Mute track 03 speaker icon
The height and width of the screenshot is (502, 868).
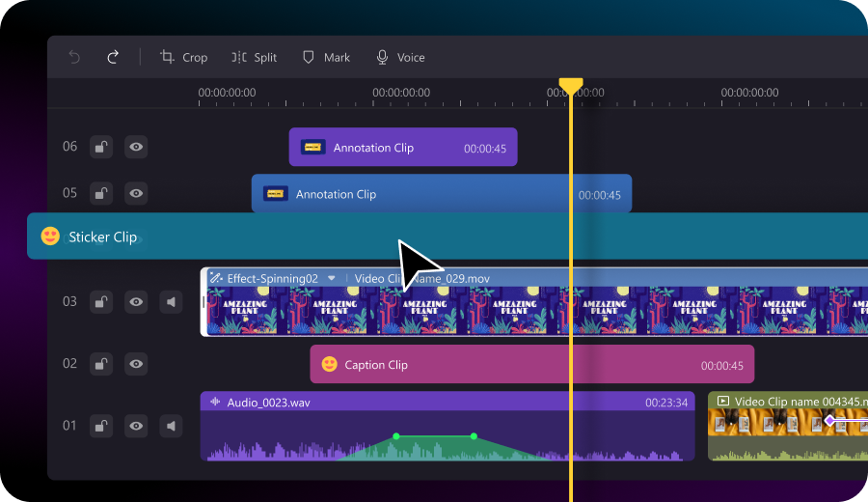click(171, 302)
